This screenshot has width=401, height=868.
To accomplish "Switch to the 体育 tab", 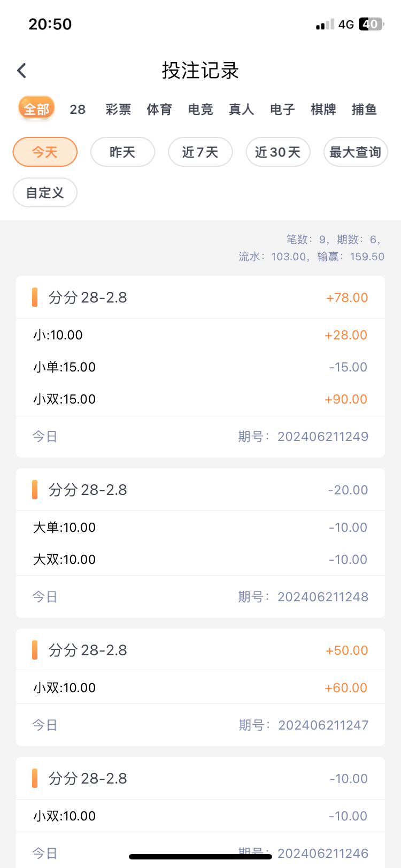I will point(159,110).
